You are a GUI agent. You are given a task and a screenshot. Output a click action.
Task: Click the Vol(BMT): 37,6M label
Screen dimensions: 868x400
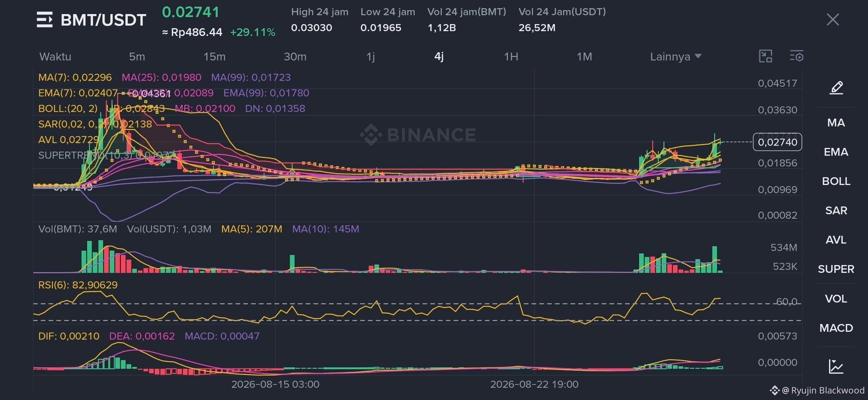pos(78,229)
